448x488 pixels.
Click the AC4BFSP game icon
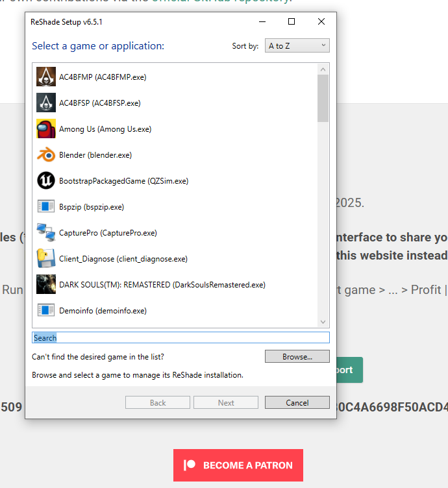pos(46,103)
